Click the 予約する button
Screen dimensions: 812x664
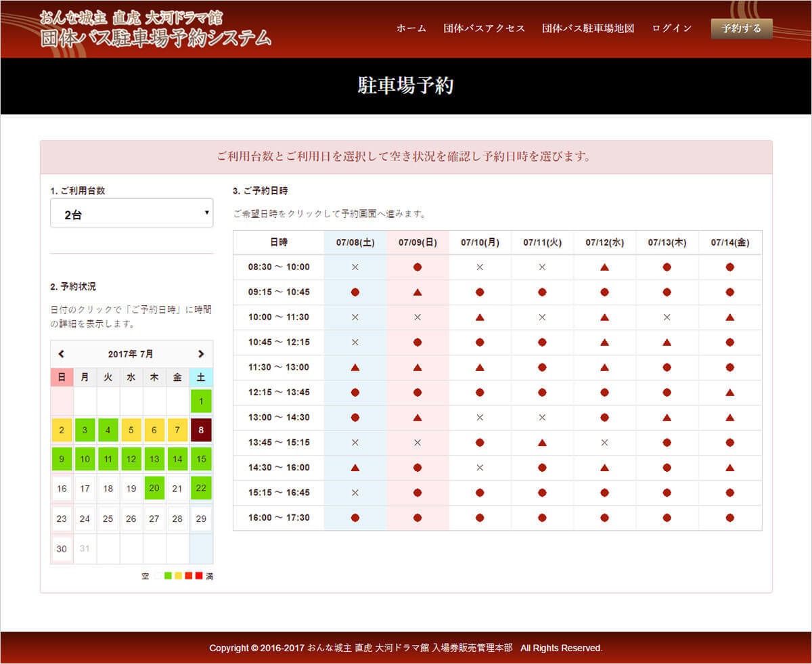click(742, 28)
